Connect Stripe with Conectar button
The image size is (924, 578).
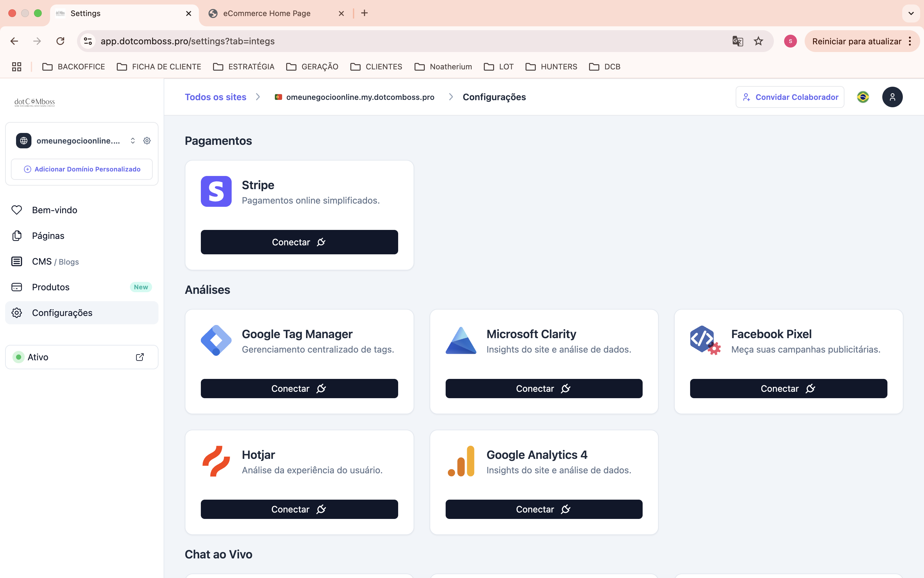[299, 242]
